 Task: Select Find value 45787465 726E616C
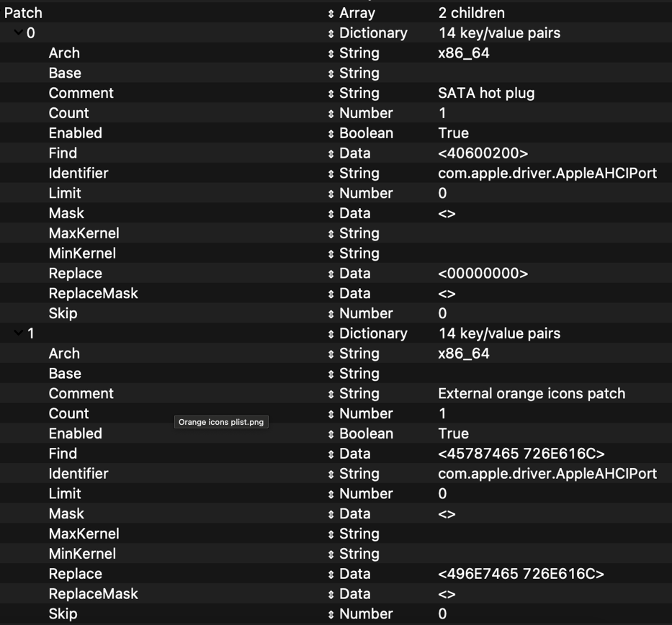pyautogui.click(x=521, y=454)
